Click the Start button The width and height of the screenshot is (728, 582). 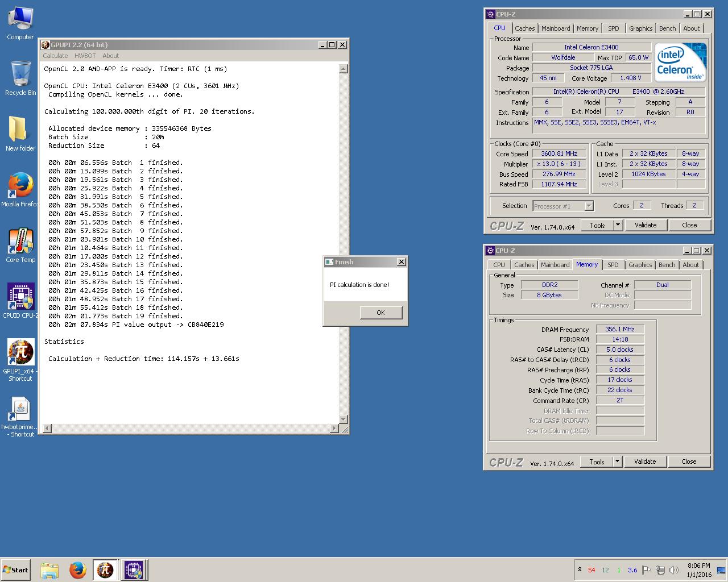coord(15,570)
